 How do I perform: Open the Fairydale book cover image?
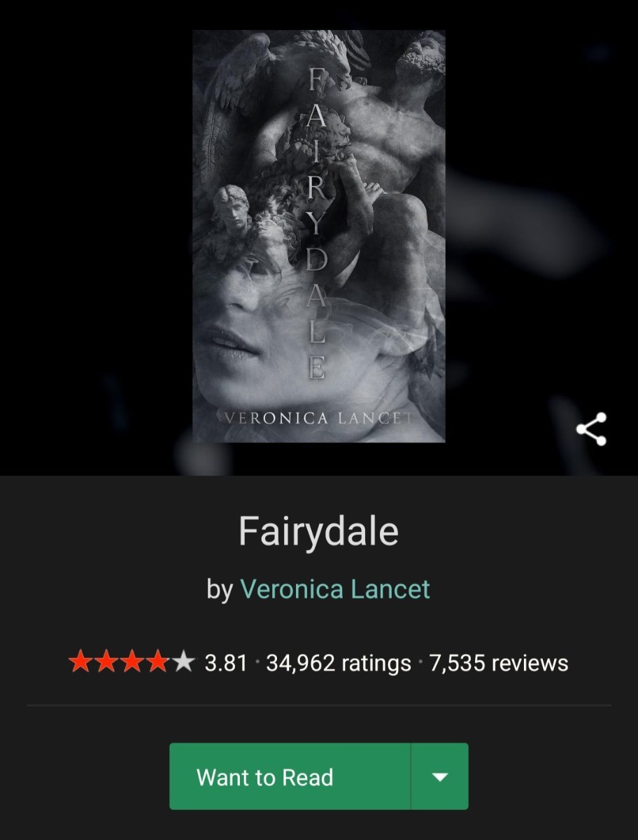coord(319,237)
